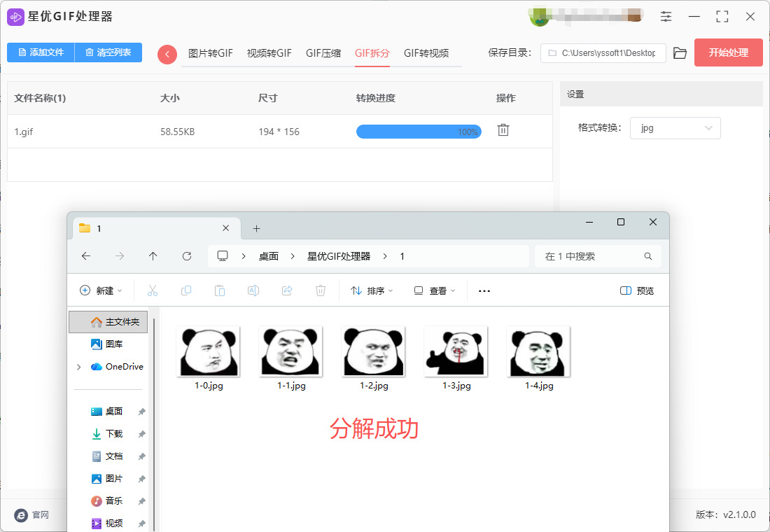Click 桌面 in the address breadcrumb
This screenshot has height=532, width=770.
(x=269, y=256)
